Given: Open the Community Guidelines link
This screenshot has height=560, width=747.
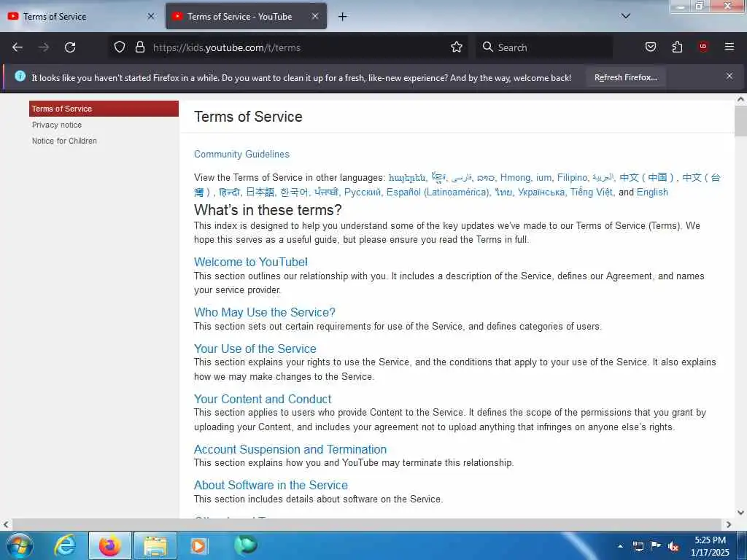Looking at the screenshot, I should (x=241, y=155).
